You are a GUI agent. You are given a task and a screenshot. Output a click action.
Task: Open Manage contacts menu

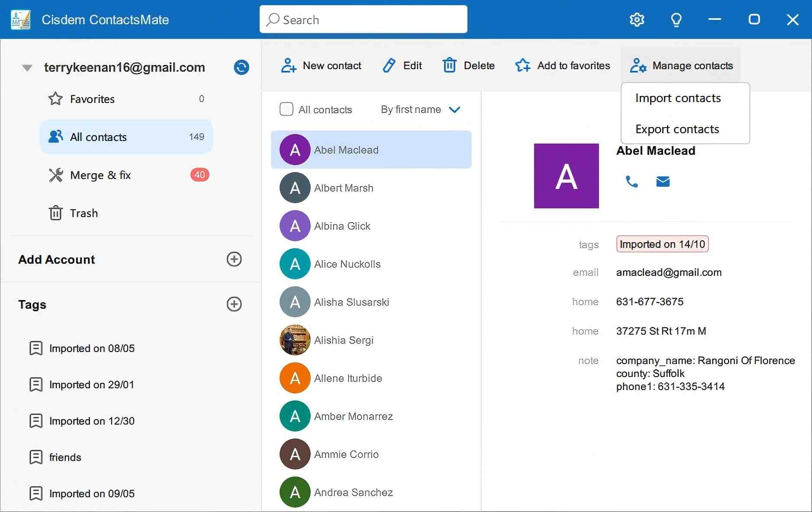(681, 65)
